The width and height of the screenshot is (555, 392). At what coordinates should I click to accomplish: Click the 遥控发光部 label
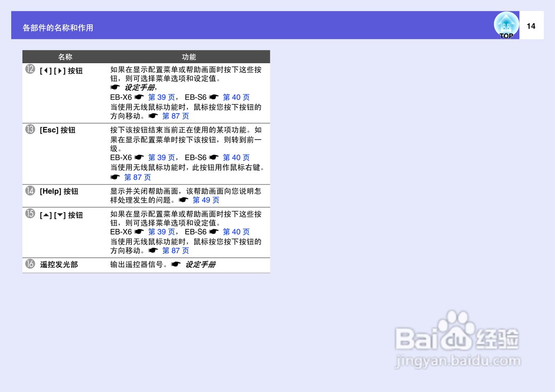tap(59, 265)
